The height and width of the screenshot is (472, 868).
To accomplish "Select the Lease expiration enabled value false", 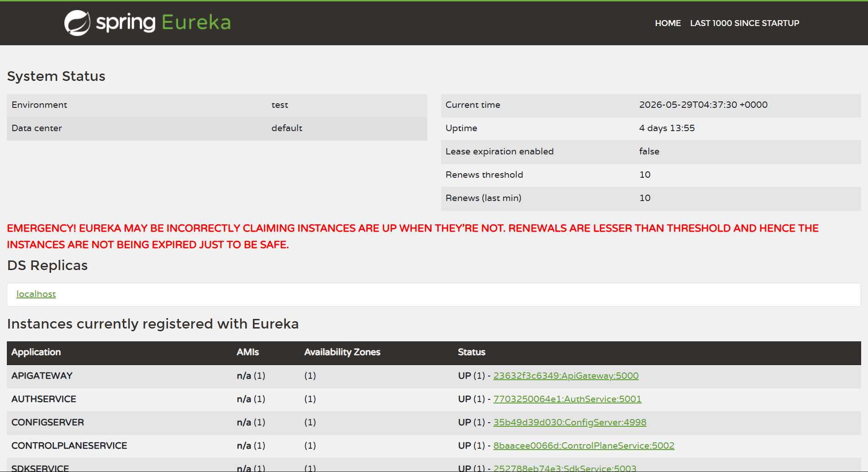I will [x=649, y=151].
